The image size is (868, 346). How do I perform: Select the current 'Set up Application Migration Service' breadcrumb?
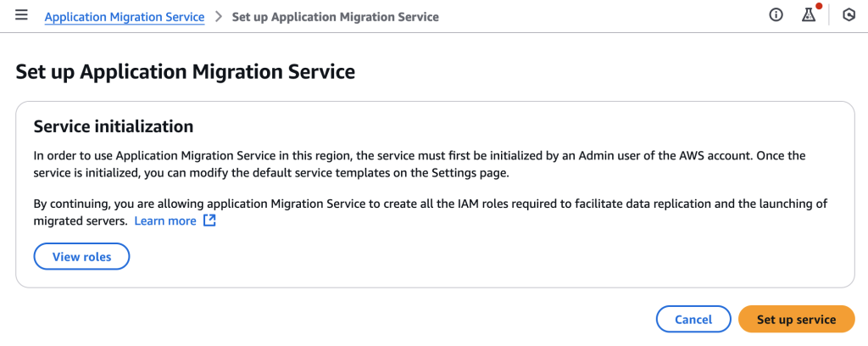[x=335, y=17]
